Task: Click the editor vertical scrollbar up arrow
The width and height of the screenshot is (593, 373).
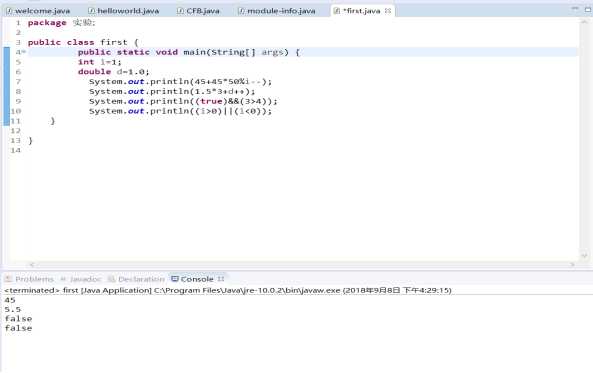Action: tap(584, 22)
